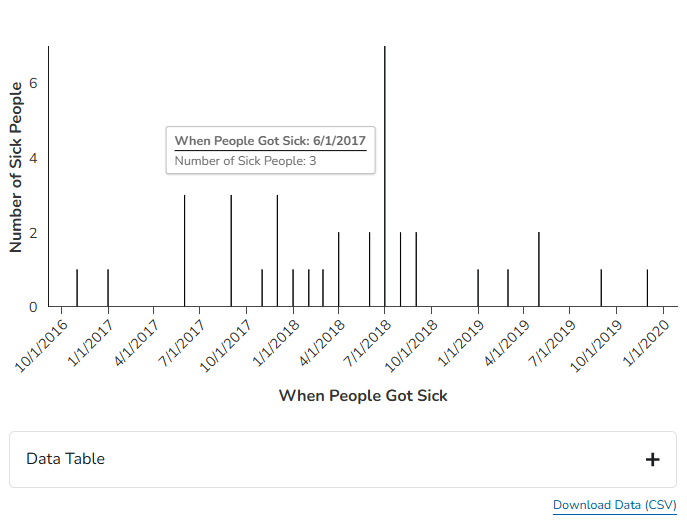Viewport: 687px width, 520px height.
Task: Click the y-axis value 4 label
Action: pyautogui.click(x=33, y=159)
